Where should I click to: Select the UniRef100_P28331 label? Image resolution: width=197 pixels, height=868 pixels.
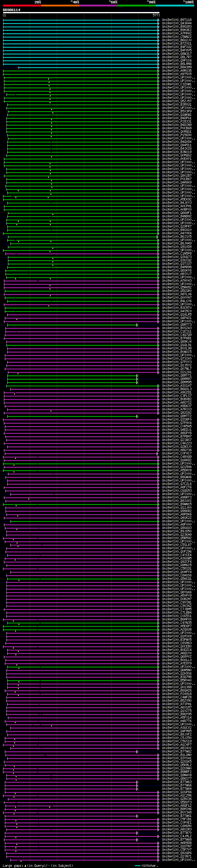point(177,122)
